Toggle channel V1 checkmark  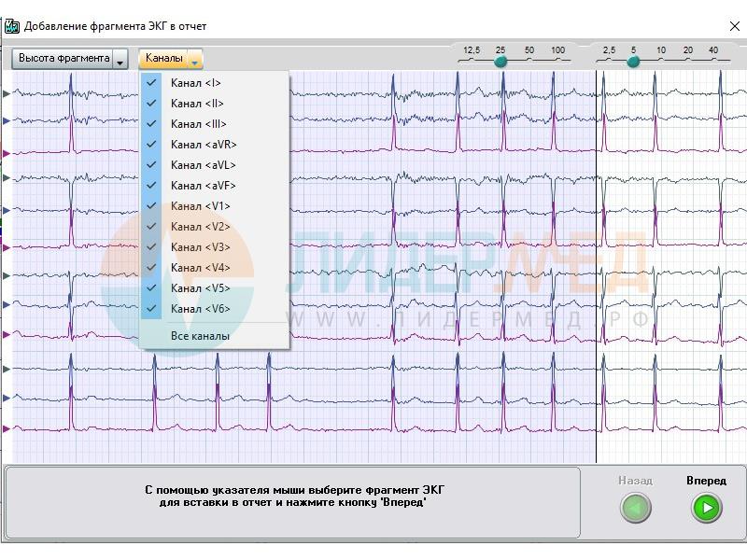click(151, 206)
